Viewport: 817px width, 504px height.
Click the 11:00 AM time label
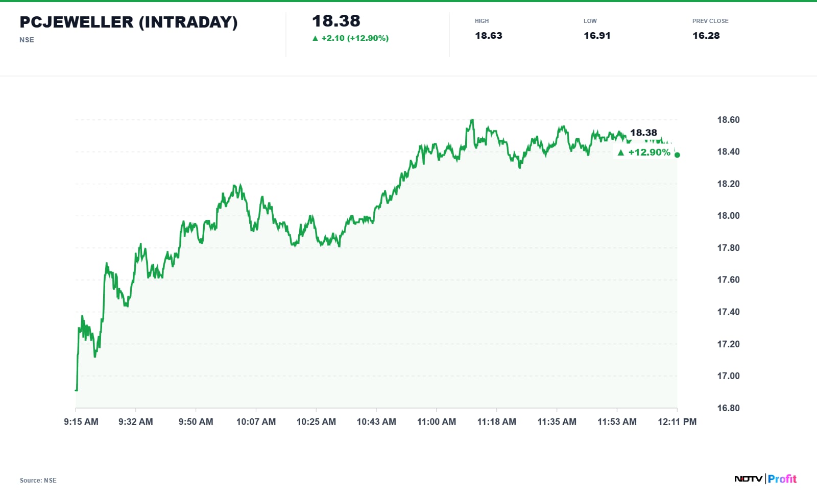coord(437,422)
